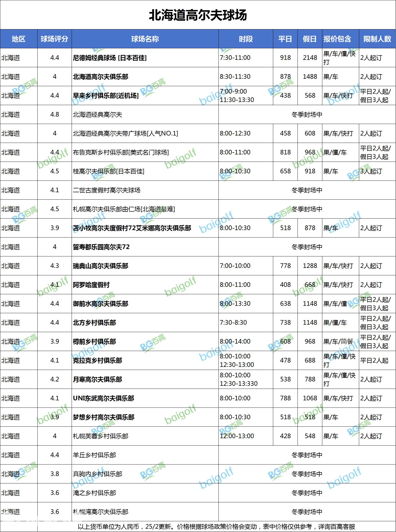Select the 时段 column header
Screen dimensions: 396x532
point(246,39)
